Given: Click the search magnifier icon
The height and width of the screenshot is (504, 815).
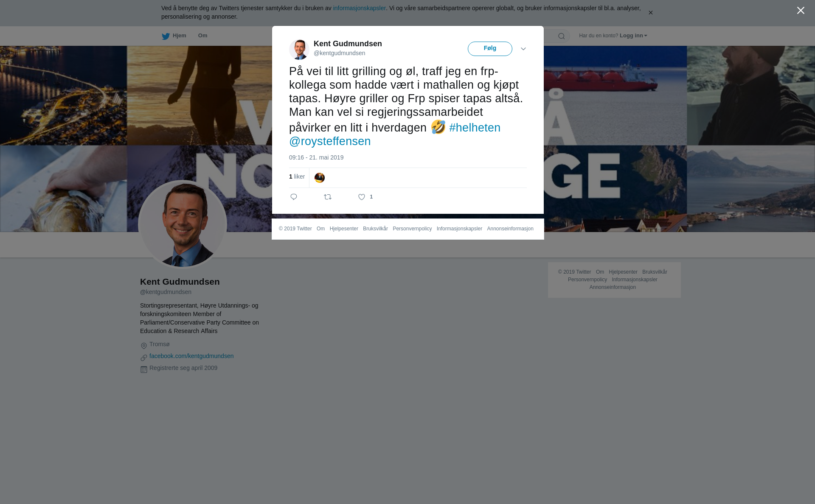Looking at the screenshot, I should click(562, 36).
